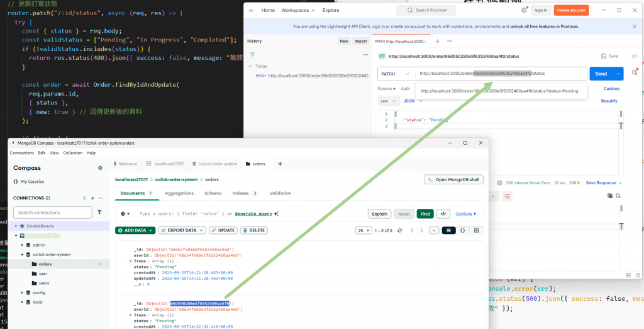
Task: Open Compass sidebar settings gear icon
Action: (x=100, y=168)
